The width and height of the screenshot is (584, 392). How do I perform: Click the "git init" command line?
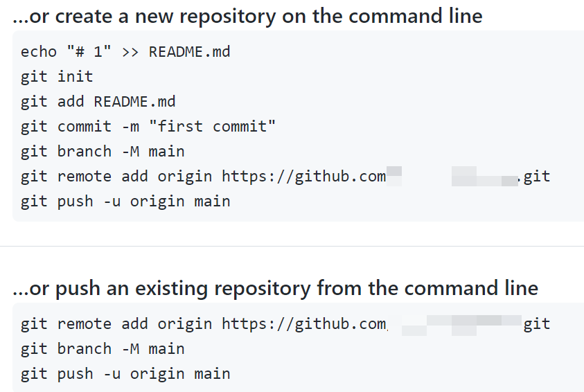click(57, 76)
